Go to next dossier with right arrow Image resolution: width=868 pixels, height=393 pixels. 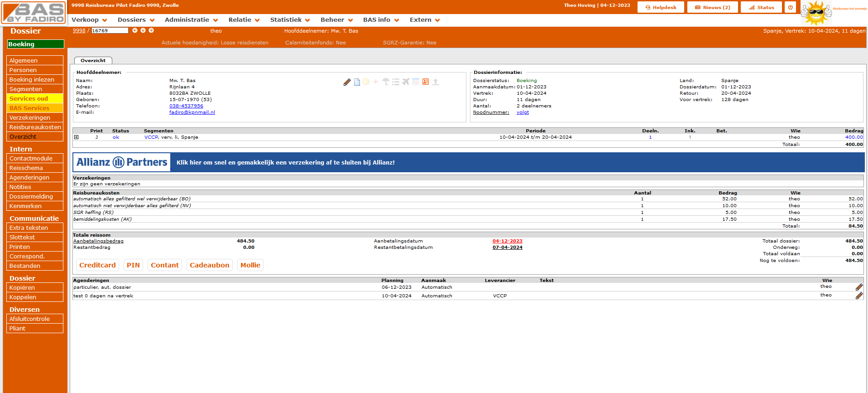151,30
